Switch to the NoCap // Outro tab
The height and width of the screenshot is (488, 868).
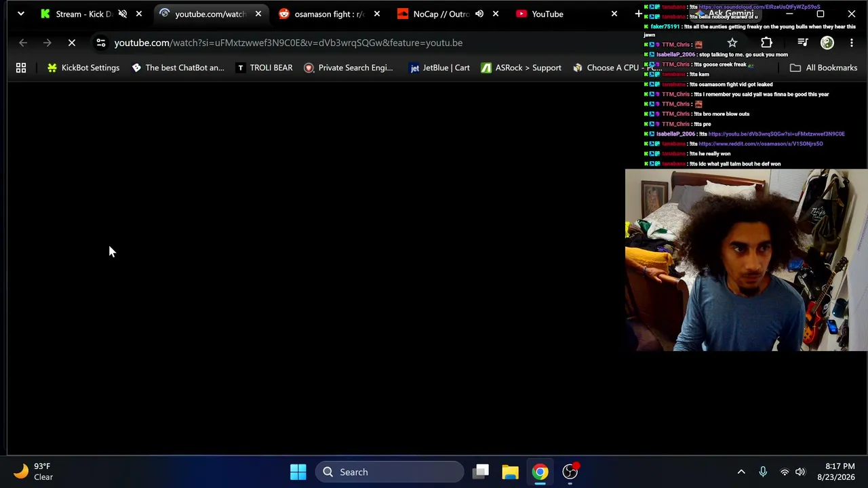pyautogui.click(x=441, y=14)
